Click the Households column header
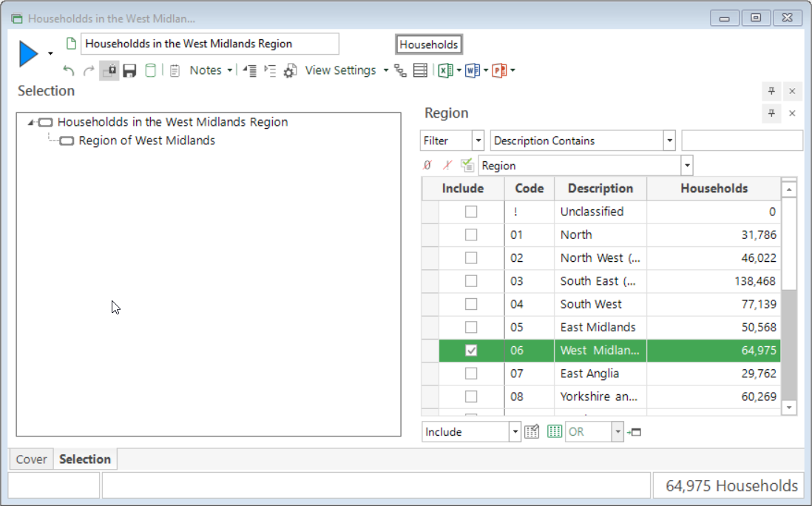This screenshot has width=812, height=506. (x=714, y=189)
